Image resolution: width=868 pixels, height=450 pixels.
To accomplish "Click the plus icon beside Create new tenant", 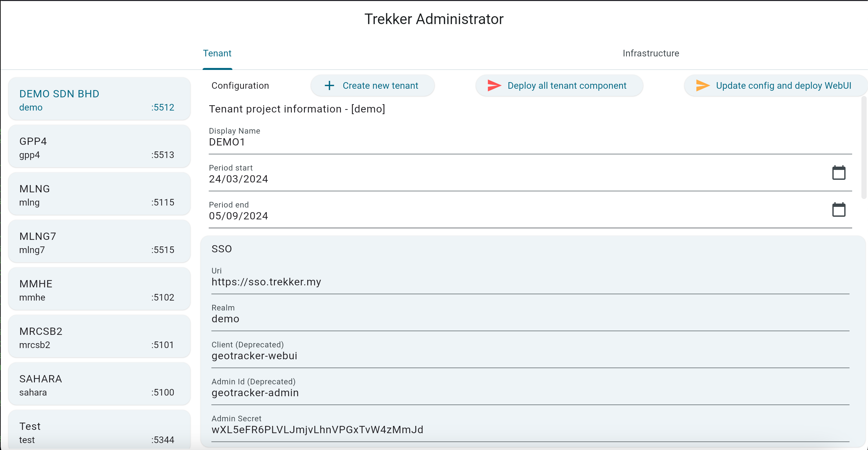I will [329, 85].
